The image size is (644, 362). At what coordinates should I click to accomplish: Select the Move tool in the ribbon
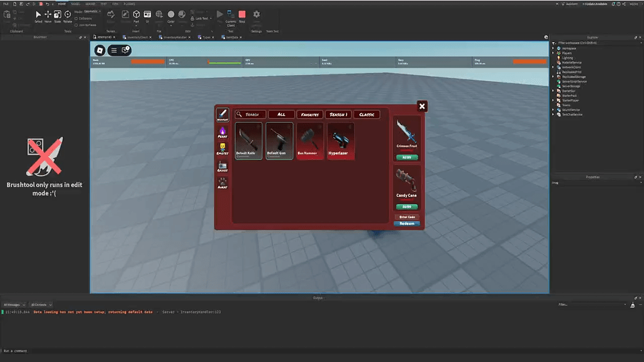(48, 14)
